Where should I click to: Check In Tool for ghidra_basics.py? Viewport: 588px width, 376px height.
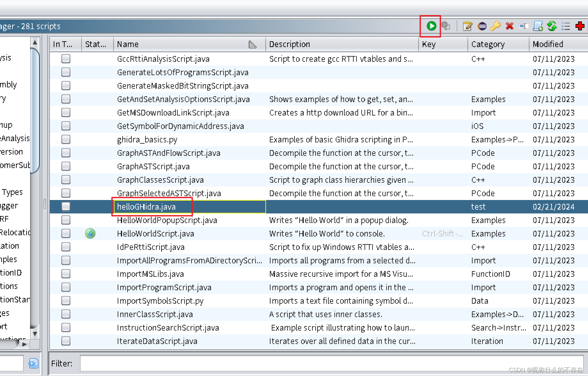coord(66,139)
